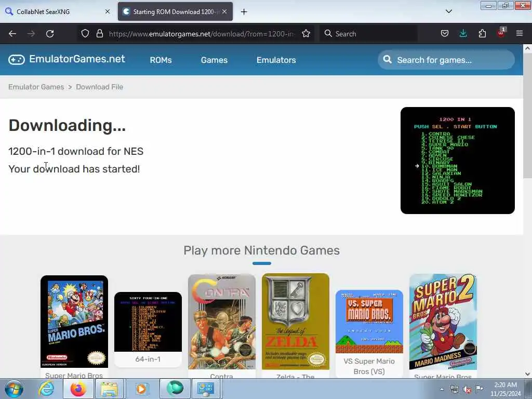
Task: Click the "Play more Nintendo Games" heading
Action: tap(262, 250)
